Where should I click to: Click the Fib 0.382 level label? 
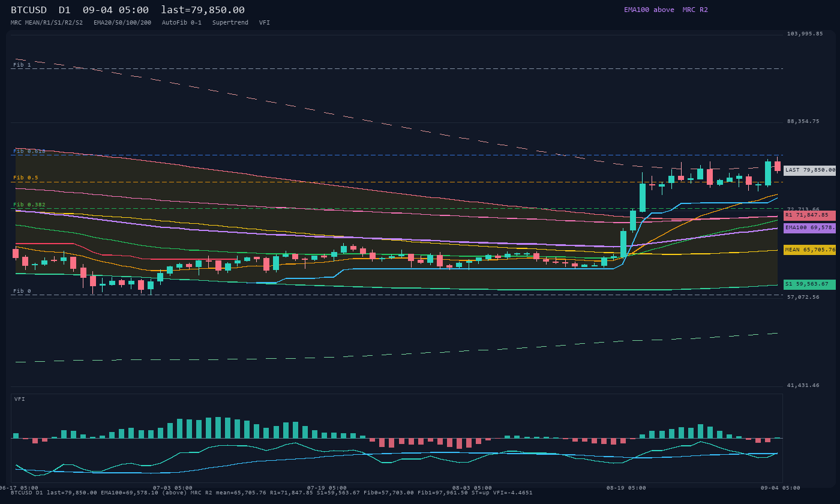pyautogui.click(x=29, y=205)
